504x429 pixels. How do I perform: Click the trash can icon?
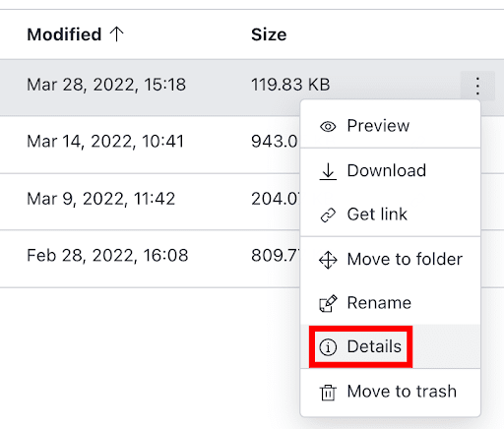(328, 392)
